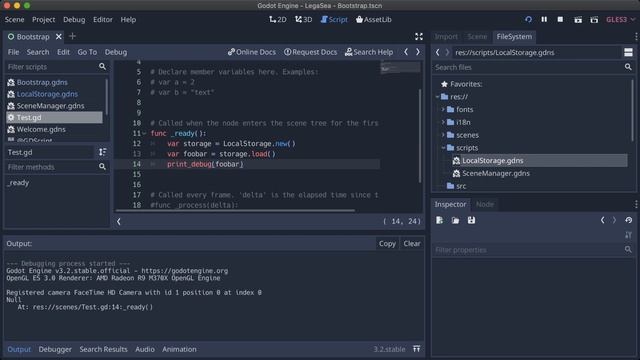Image resolution: width=640 pixels, height=360 pixels.
Task: Open the script editor Search menu
Action: [38, 52]
